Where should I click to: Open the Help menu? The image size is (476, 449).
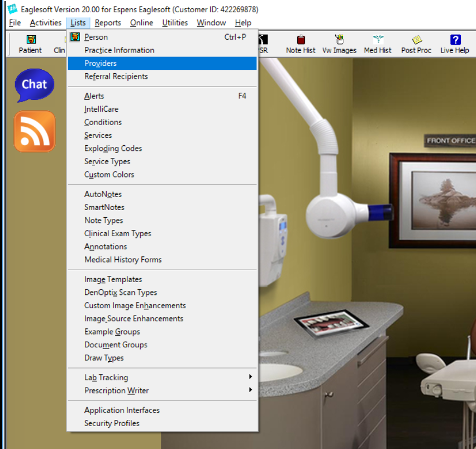(x=243, y=23)
